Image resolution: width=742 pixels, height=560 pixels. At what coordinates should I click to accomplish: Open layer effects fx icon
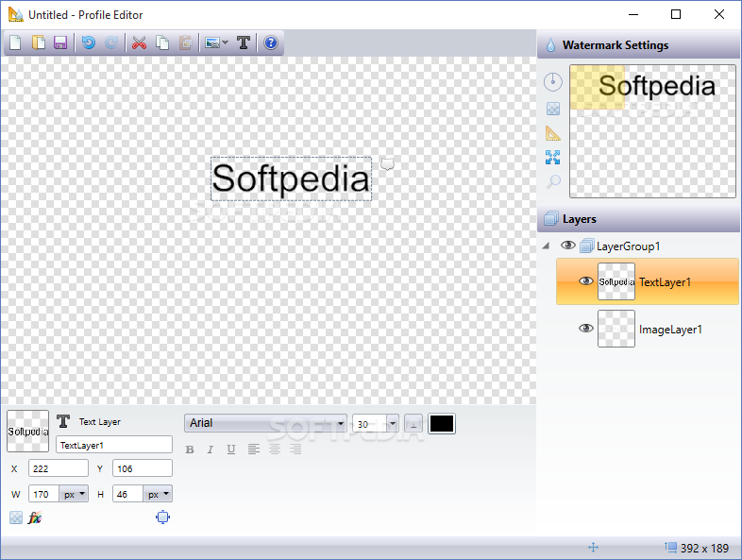click(x=35, y=518)
